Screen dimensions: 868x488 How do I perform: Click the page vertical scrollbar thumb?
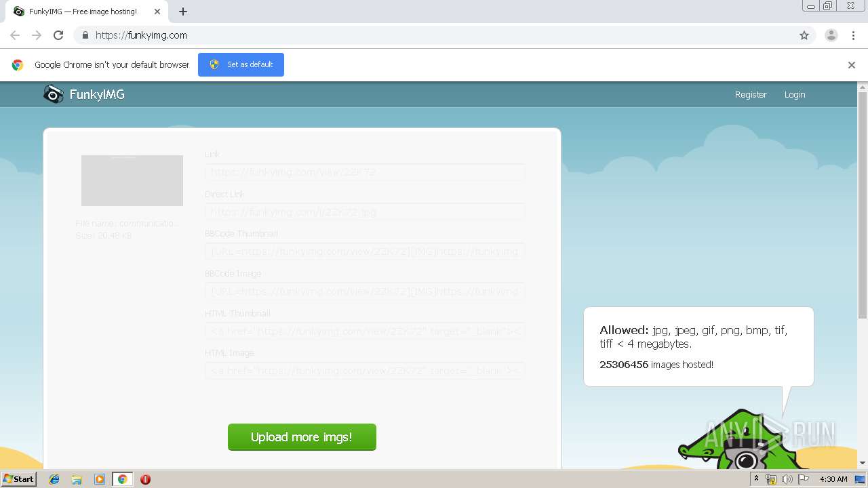point(863,205)
